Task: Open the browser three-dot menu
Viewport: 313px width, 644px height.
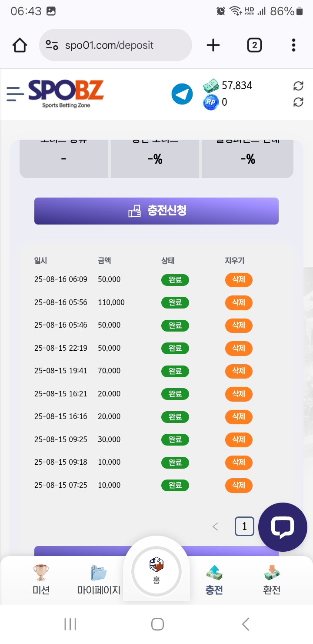Action: 293,45
